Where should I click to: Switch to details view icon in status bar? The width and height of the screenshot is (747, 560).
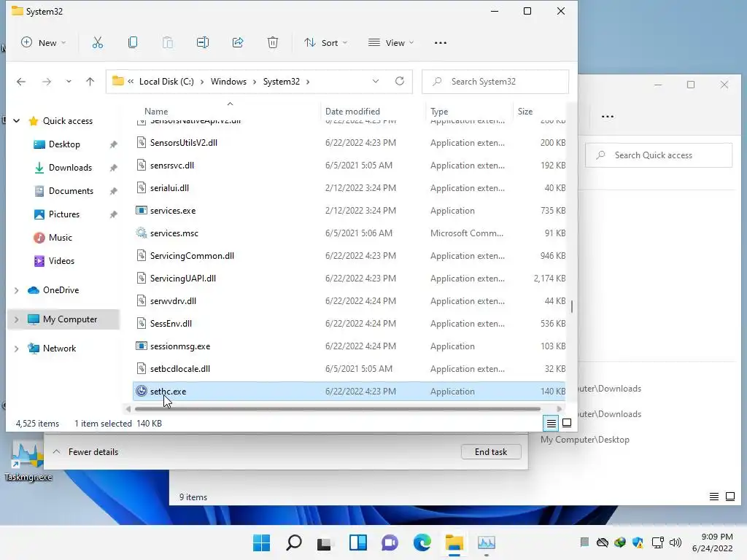551,423
